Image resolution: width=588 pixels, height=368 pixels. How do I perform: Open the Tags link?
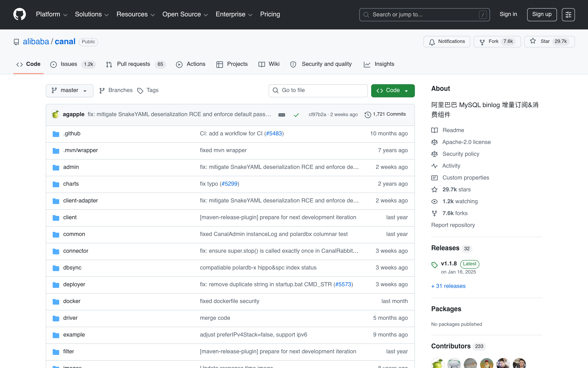click(148, 90)
